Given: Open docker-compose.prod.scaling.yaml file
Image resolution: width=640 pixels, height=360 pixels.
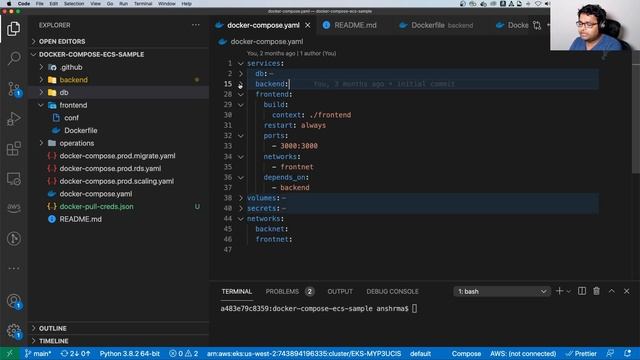Looking at the screenshot, I should [116, 181].
